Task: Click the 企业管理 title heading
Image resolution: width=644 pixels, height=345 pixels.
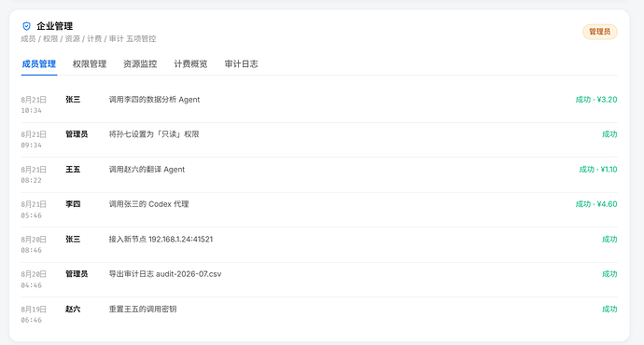Action: coord(55,26)
